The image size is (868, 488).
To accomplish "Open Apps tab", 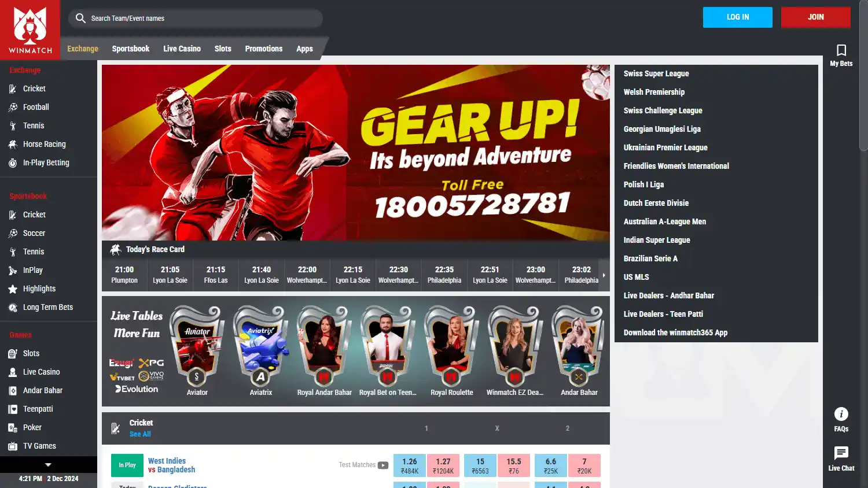I will 304,49.
